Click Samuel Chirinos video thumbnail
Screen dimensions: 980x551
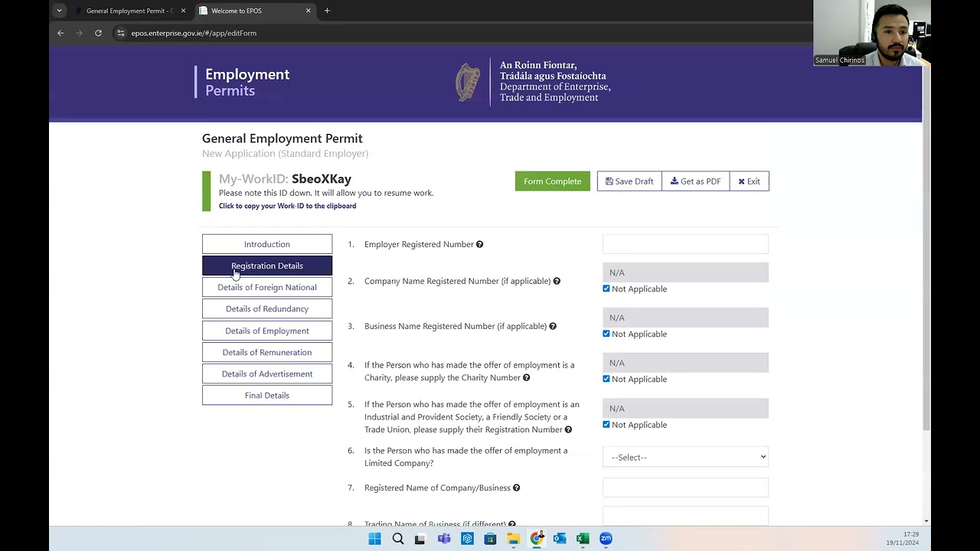pos(872,33)
